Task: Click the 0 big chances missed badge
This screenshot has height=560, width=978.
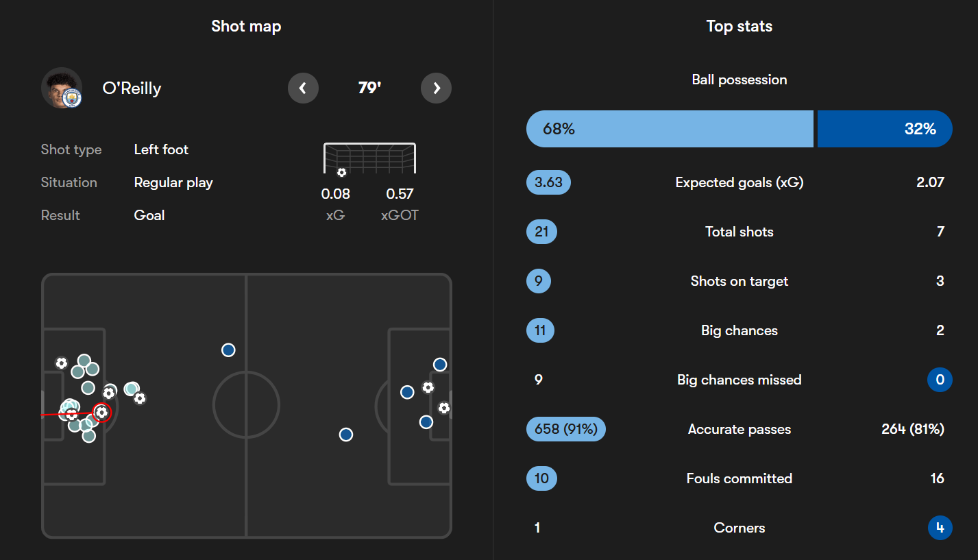Action: pos(940,380)
